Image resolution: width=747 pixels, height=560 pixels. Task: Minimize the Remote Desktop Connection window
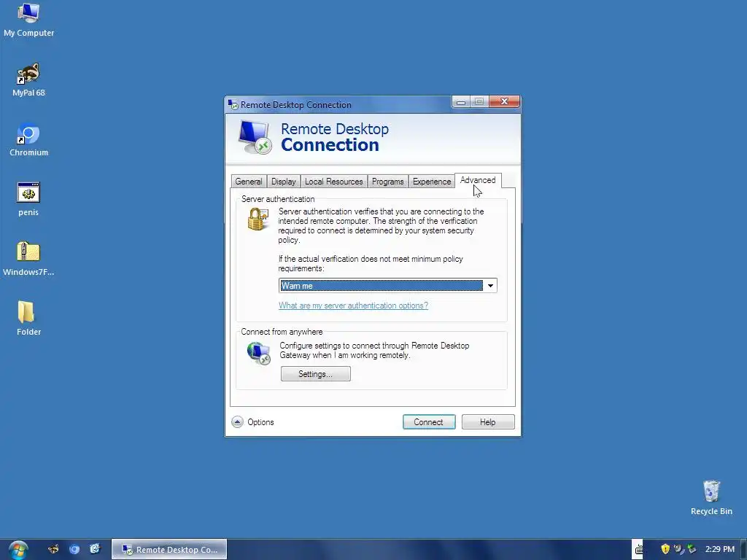(461, 102)
